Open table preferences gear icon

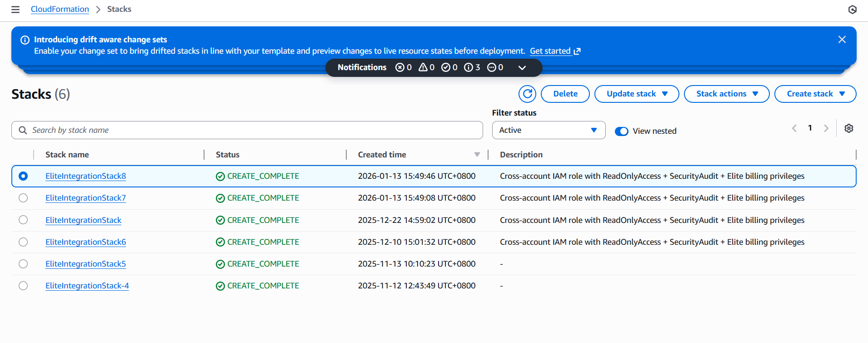coord(848,129)
